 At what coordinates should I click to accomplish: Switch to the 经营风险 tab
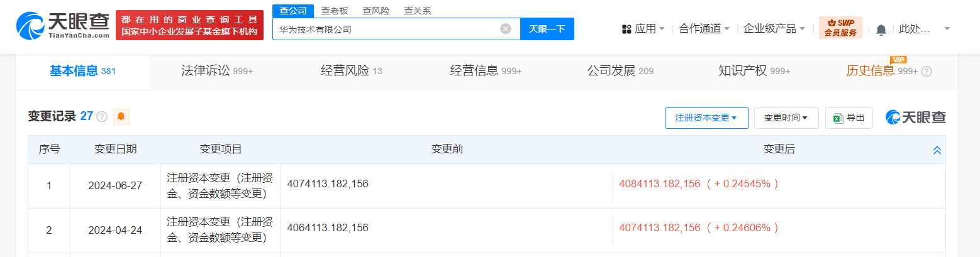351,71
